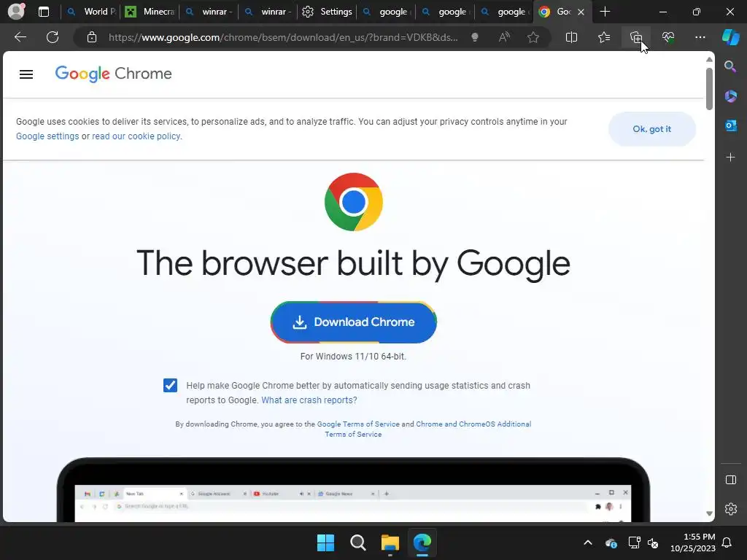The image size is (747, 560).
Task: Switch to the Minecraft tab
Action: click(149, 12)
